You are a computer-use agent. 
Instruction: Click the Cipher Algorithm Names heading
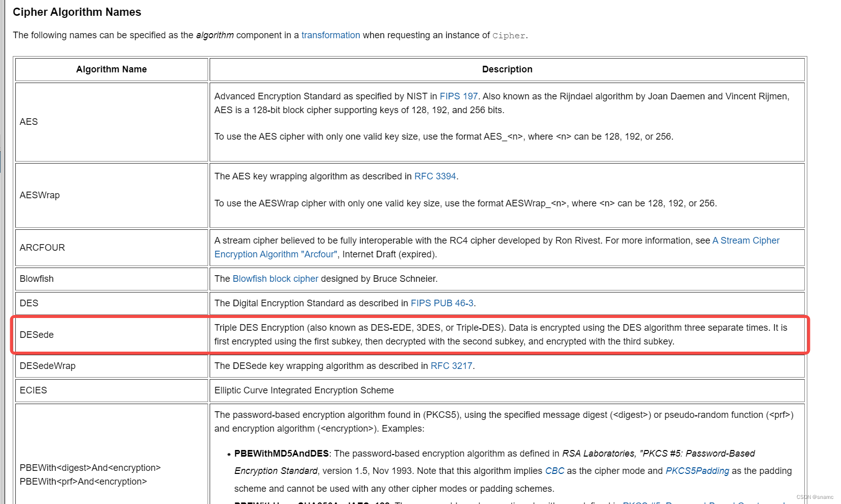[x=77, y=12]
